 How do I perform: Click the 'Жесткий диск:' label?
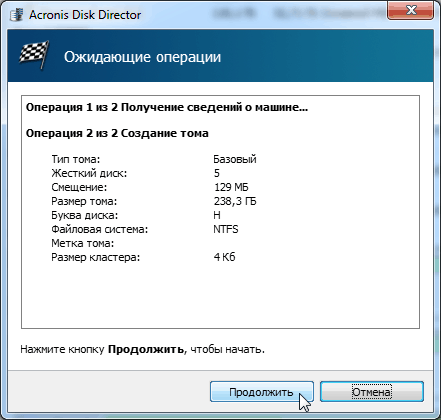pos(89,173)
